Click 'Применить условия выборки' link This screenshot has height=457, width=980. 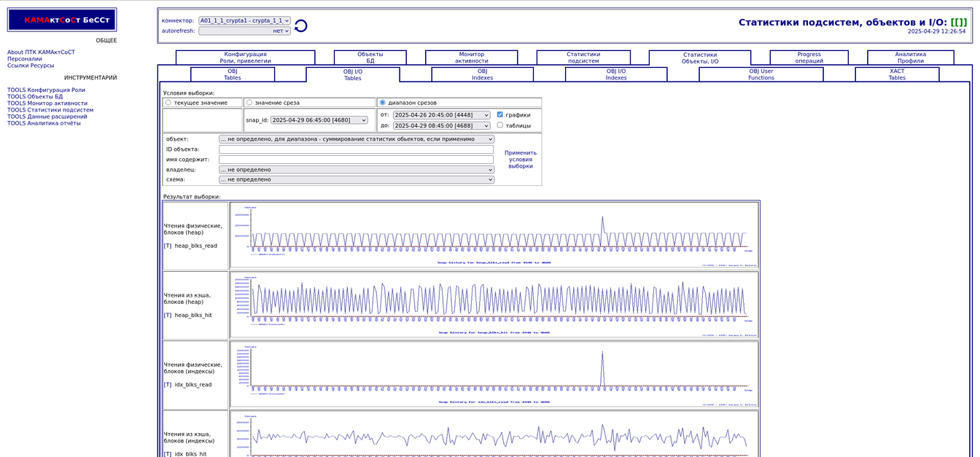[x=520, y=159]
